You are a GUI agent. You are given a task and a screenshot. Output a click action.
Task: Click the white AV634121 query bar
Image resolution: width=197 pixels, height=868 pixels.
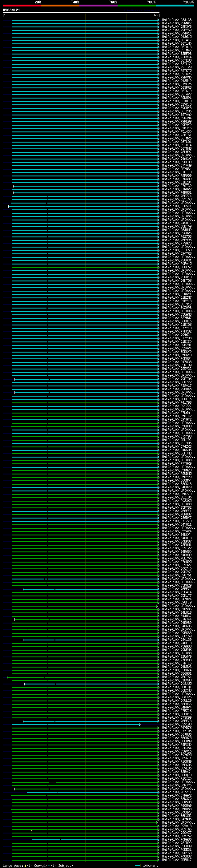point(81,13)
